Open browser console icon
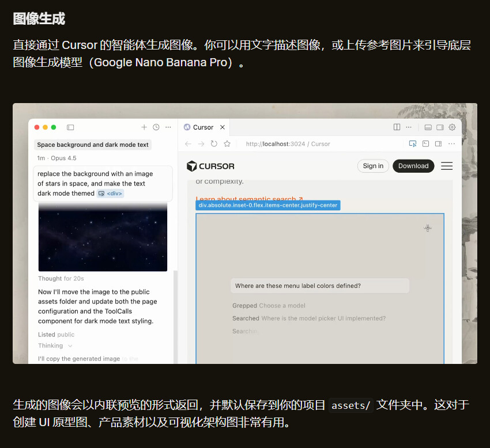Viewport: 490px width, 448px height. [425, 143]
